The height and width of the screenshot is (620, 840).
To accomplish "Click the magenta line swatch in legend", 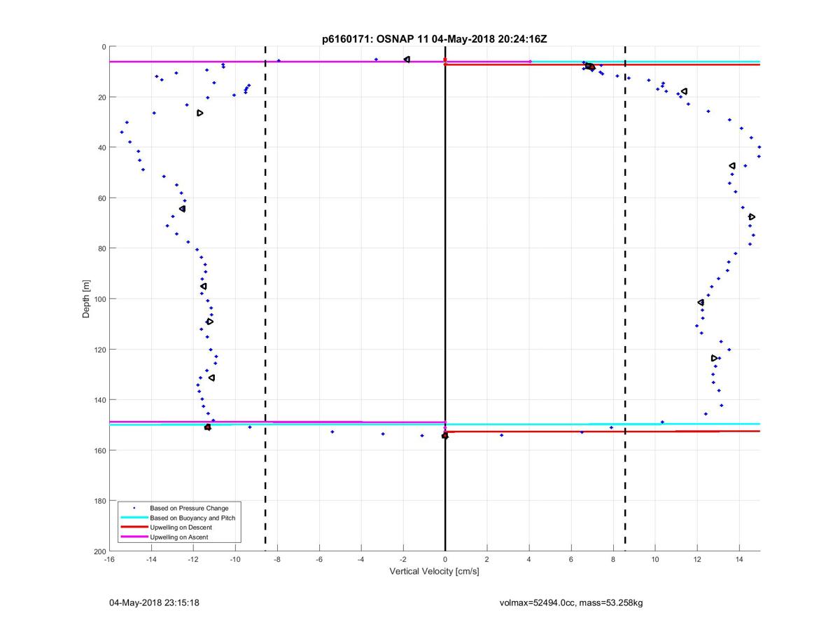I will 134,537.
